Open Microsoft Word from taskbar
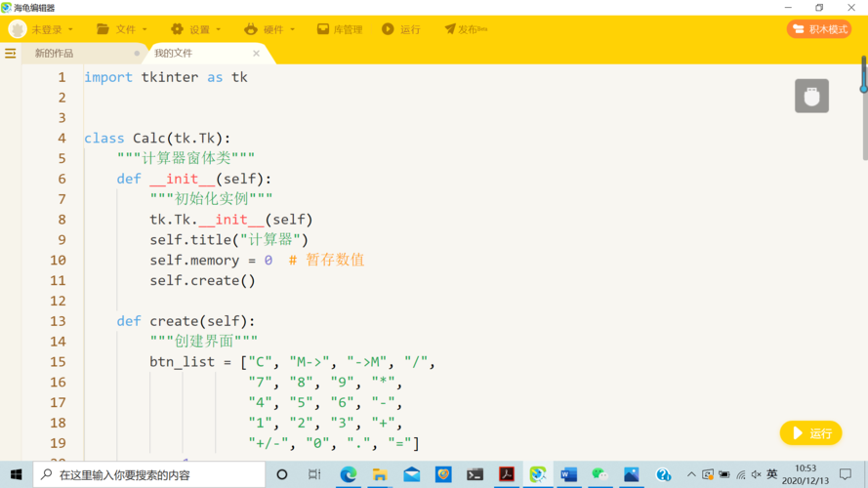This screenshot has height=488, width=868. click(568, 474)
